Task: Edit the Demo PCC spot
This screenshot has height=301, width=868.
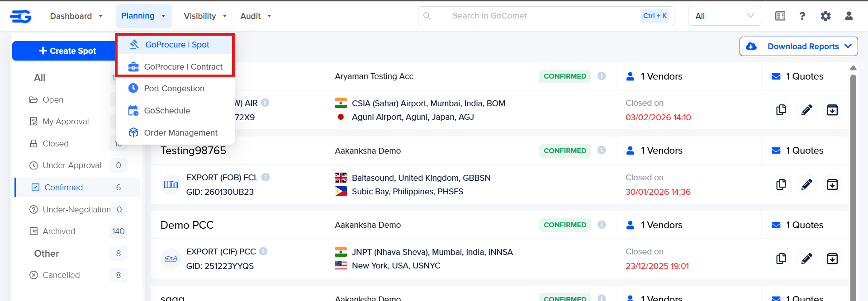Action: 806,259
